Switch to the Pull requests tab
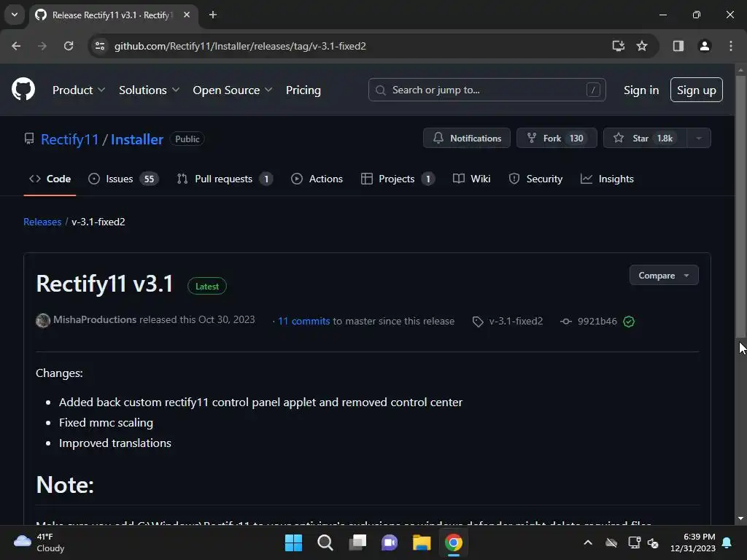This screenshot has width=747, height=560. pyautogui.click(x=225, y=179)
